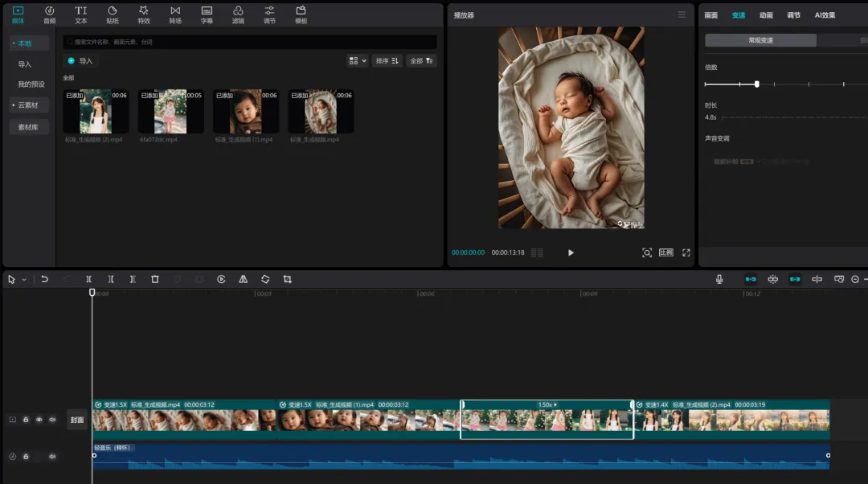This screenshot has height=484, width=868.
Task: Play the preview video
Action: click(x=571, y=252)
